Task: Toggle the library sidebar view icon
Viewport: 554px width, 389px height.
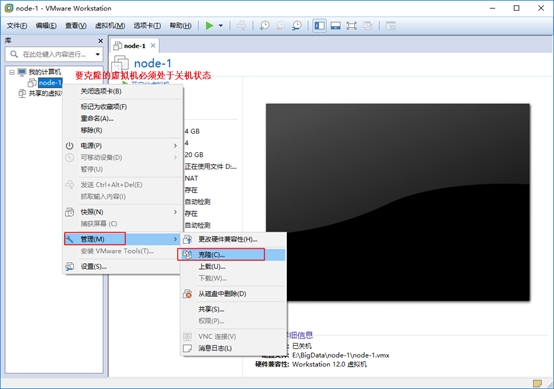Action: click(319, 25)
